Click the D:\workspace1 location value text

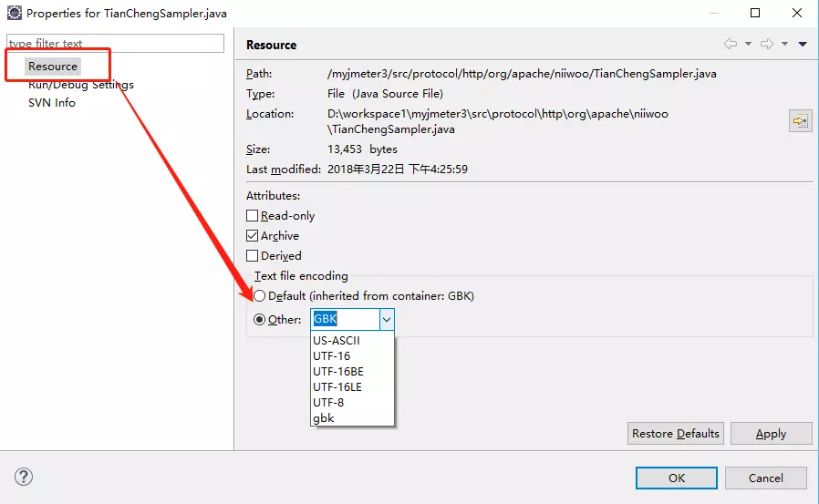[497, 121]
